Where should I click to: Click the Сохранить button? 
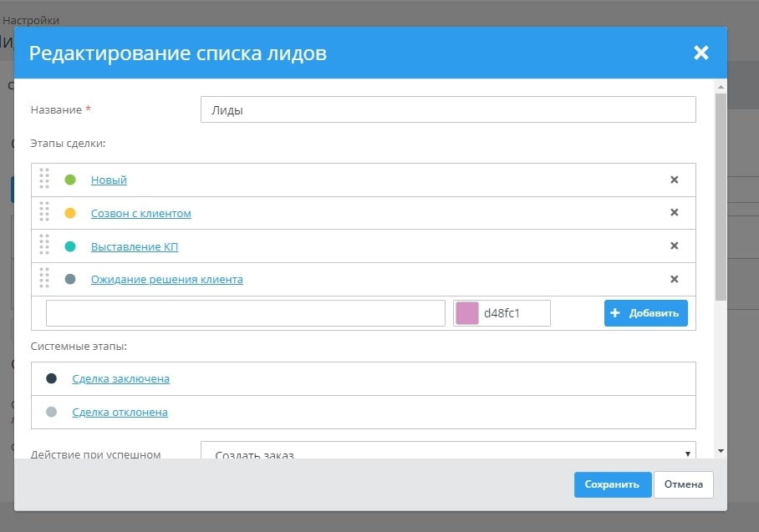(613, 484)
